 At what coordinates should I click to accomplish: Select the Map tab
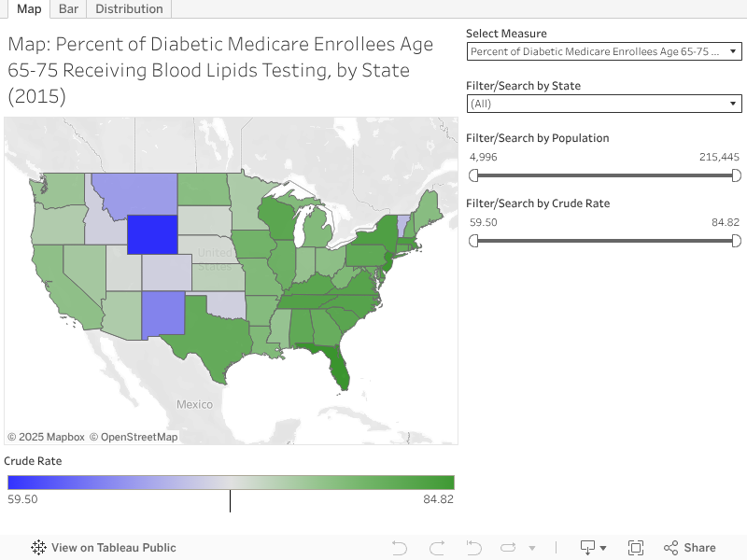click(29, 9)
